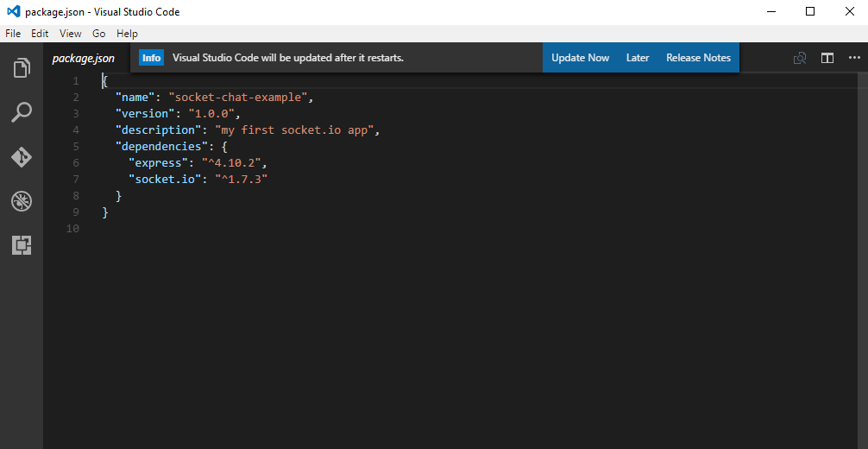
Task: Select the package.json editor tab
Action: click(x=83, y=59)
